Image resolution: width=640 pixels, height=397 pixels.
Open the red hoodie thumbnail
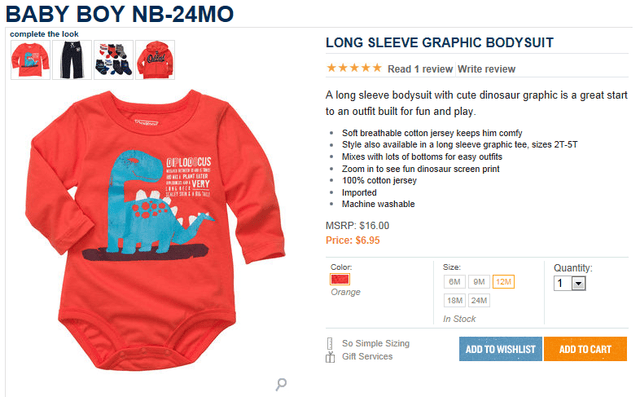coord(155,60)
